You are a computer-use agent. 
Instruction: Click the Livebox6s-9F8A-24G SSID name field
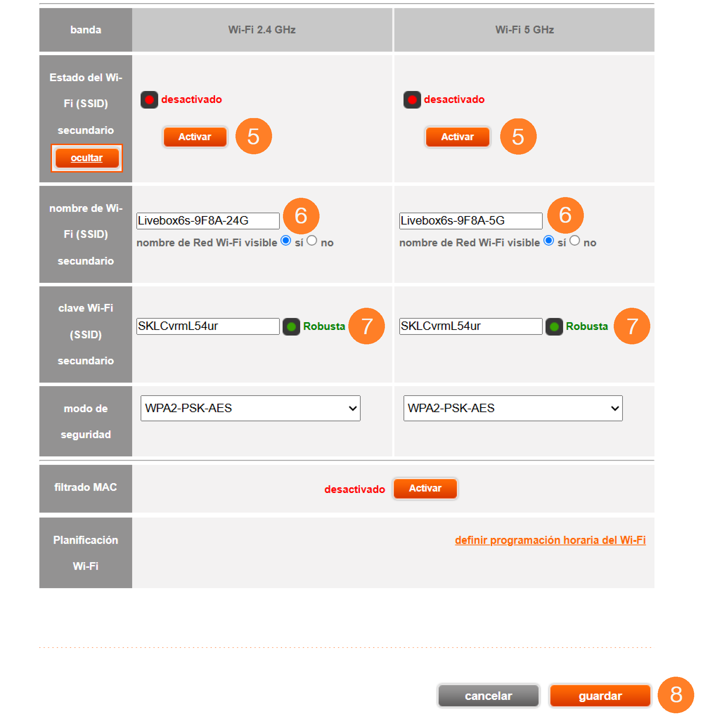click(x=207, y=221)
